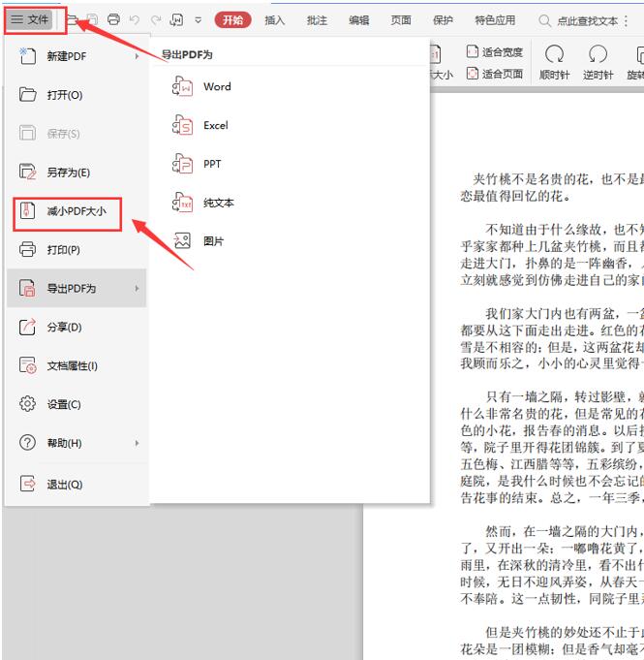Click the 帮助 question mark icon
Screen dimensions: 644x660
pos(27,443)
